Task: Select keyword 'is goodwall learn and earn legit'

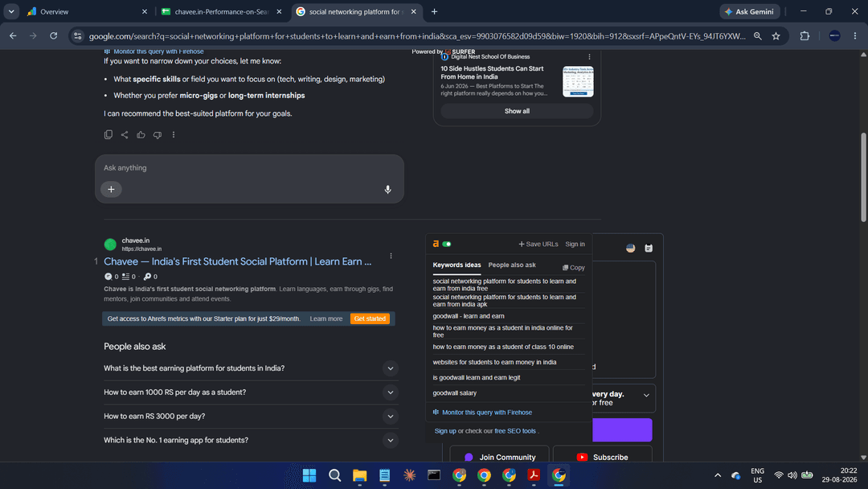Action: click(476, 378)
